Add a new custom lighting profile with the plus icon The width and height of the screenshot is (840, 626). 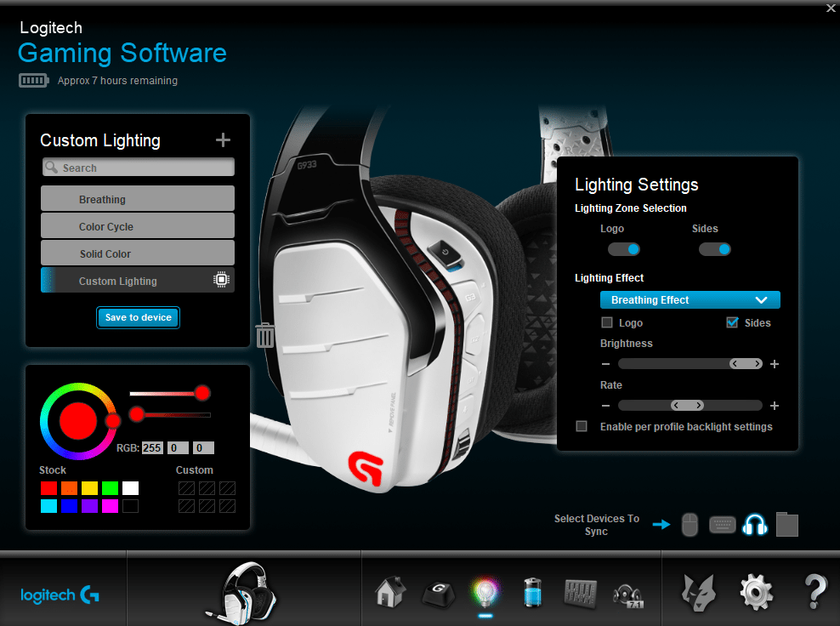click(223, 139)
